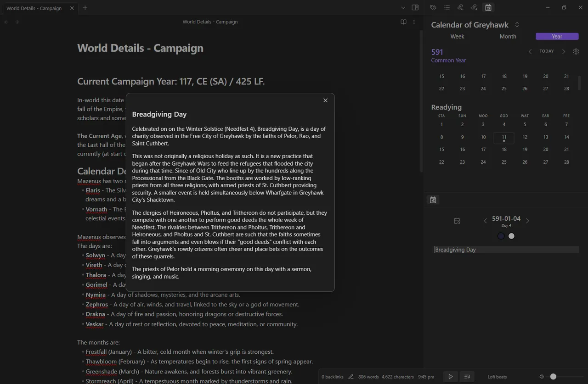This screenshot has width=588, height=384.
Task: Open the Tags pane icon
Action: pyautogui.click(x=433, y=7)
